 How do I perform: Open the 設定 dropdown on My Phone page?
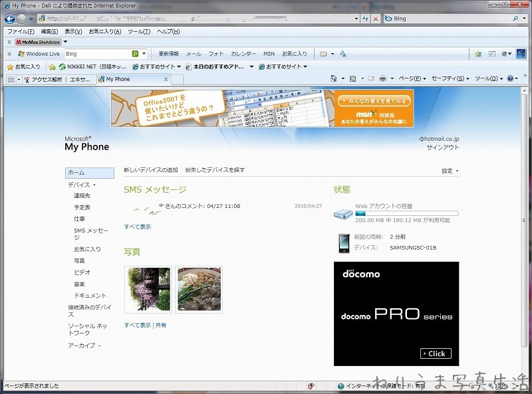point(450,171)
